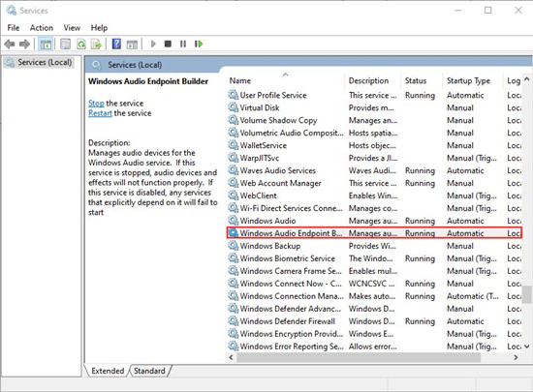Click the Services (Local) pane header

(135, 65)
